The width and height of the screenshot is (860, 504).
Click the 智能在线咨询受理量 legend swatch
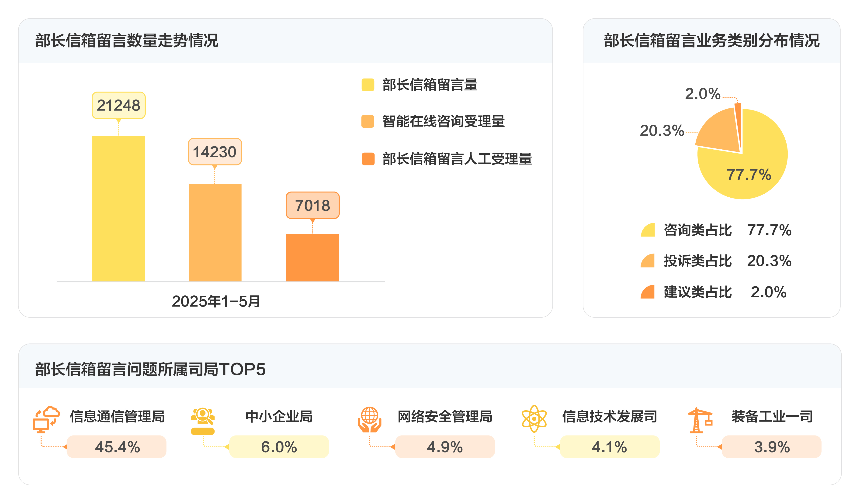(368, 121)
